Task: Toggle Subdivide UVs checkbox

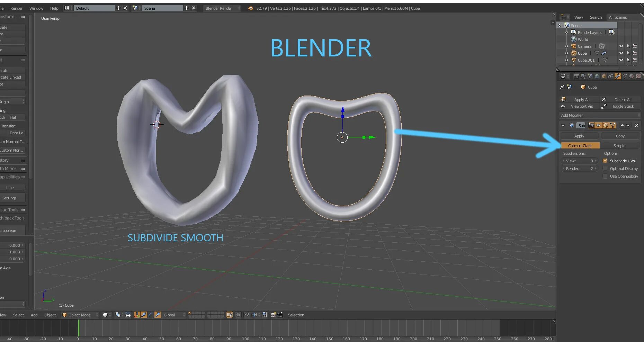Action: pyautogui.click(x=605, y=161)
